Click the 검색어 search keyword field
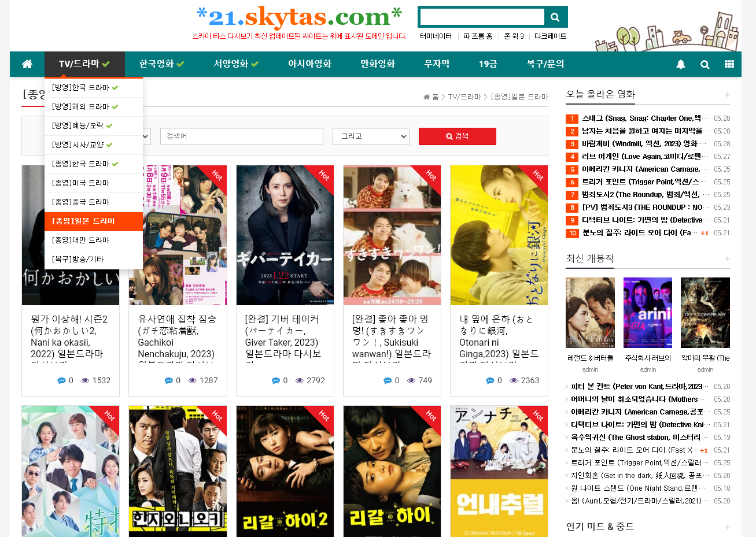 [242, 136]
